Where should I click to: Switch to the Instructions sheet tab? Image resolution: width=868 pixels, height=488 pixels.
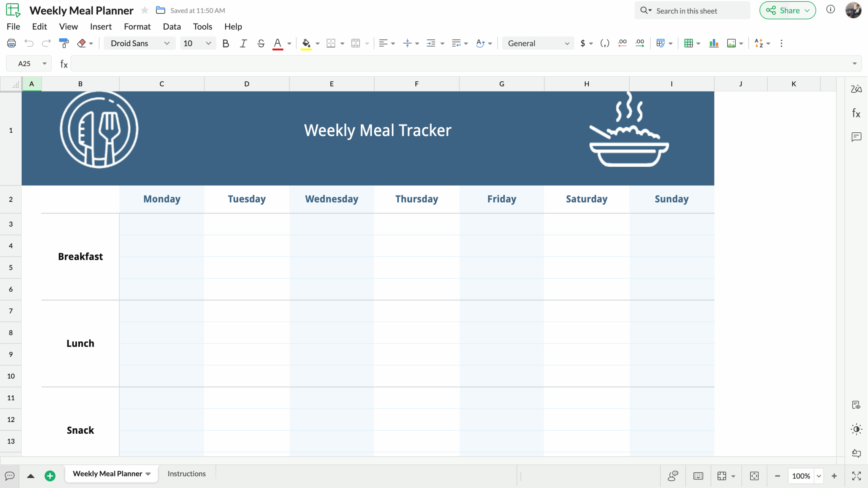(x=186, y=474)
